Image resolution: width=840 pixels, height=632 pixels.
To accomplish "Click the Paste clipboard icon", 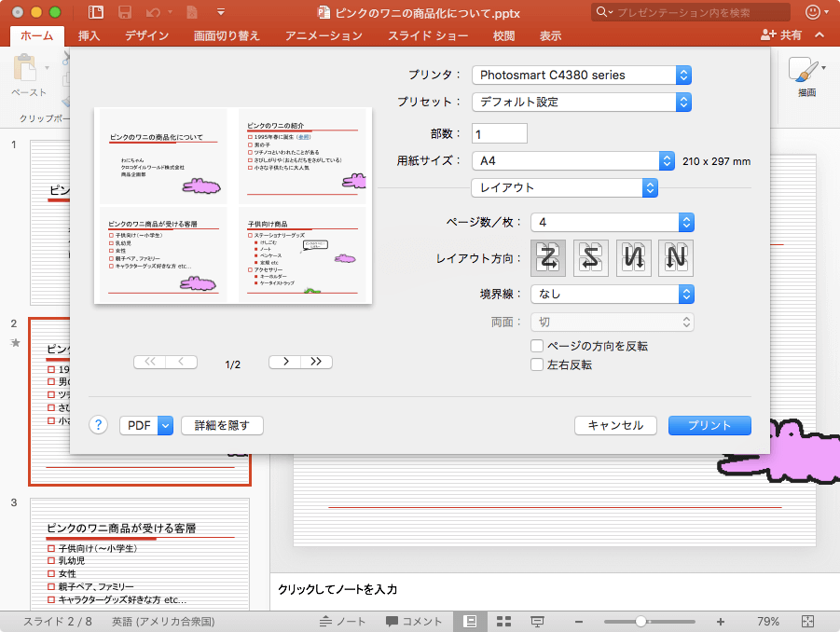I will pyautogui.click(x=25, y=68).
